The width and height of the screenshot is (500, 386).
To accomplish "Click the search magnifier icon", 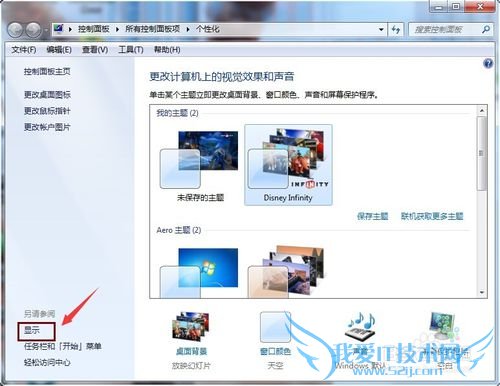I will point(486,29).
